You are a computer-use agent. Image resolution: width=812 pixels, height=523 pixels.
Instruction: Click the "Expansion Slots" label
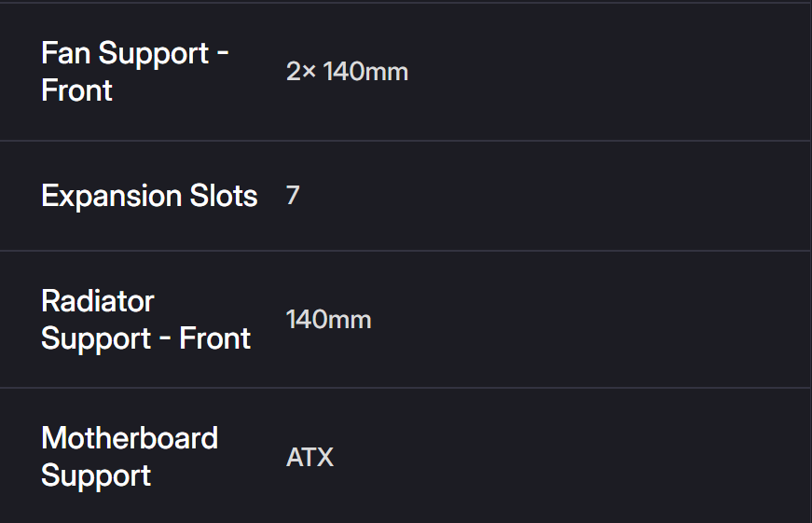[x=149, y=196]
